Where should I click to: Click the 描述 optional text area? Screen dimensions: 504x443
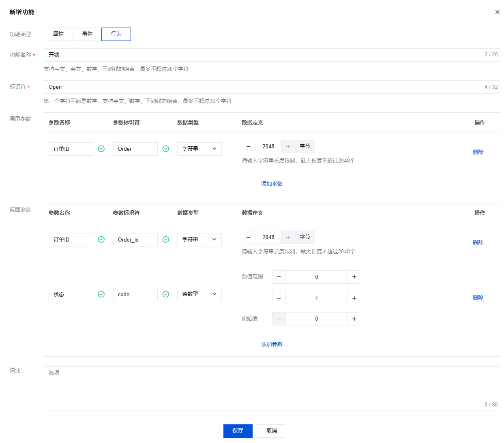[x=272, y=388]
